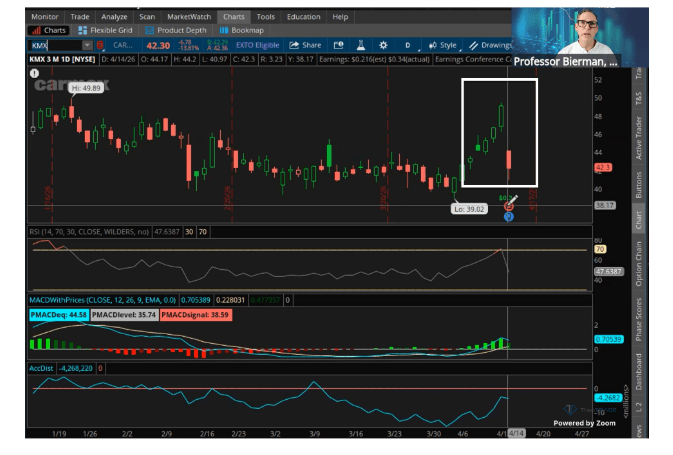Click the PMACDsignal: 38.59 label
The height and width of the screenshot is (455, 673).
[195, 315]
